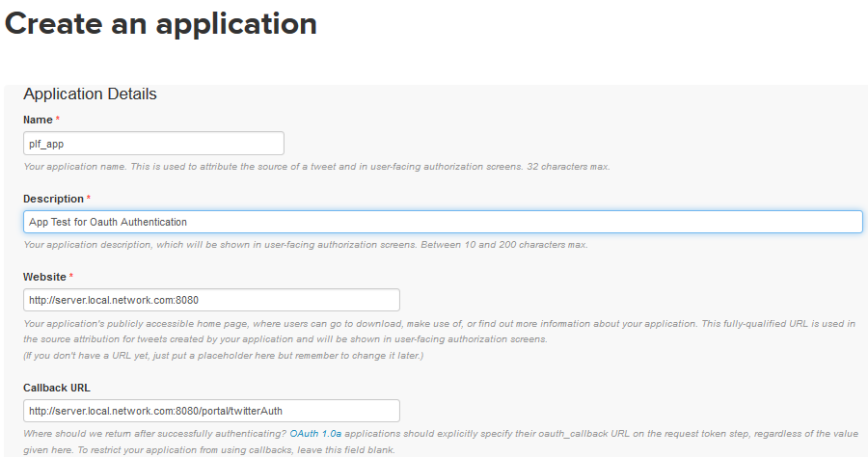Click the red asterisk beside Website
868x457 pixels.
[x=70, y=277]
